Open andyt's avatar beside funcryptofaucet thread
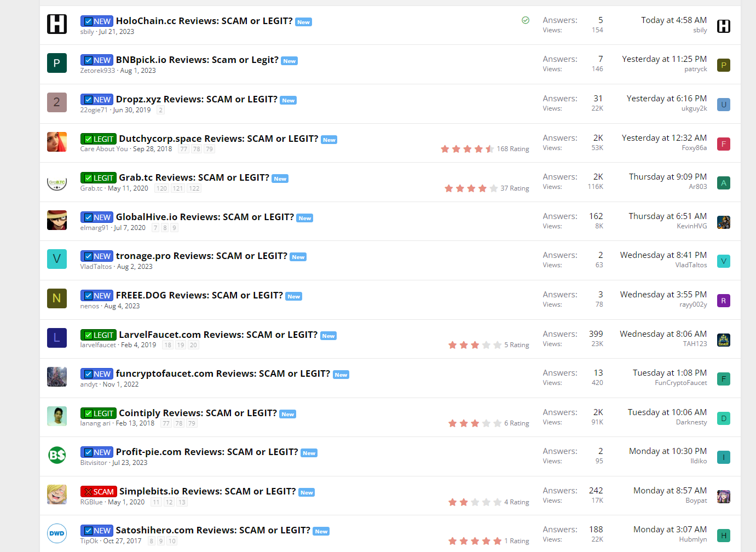 tap(57, 377)
